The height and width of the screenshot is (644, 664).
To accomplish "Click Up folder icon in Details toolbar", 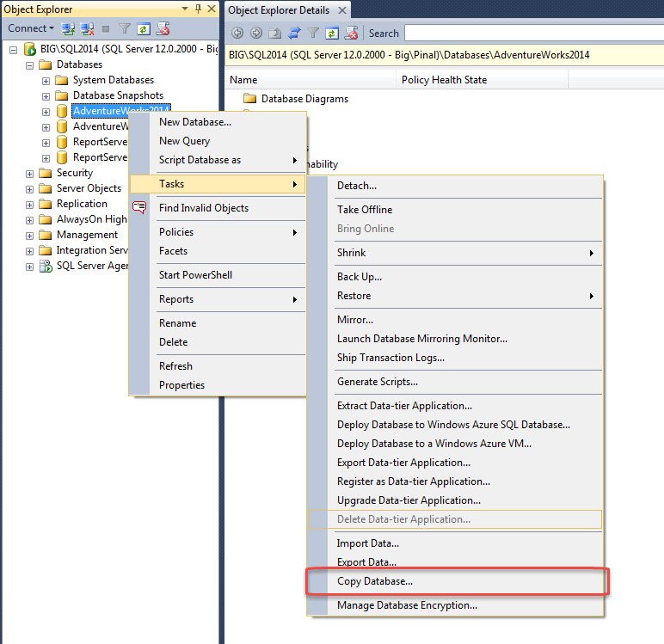I will 275,33.
